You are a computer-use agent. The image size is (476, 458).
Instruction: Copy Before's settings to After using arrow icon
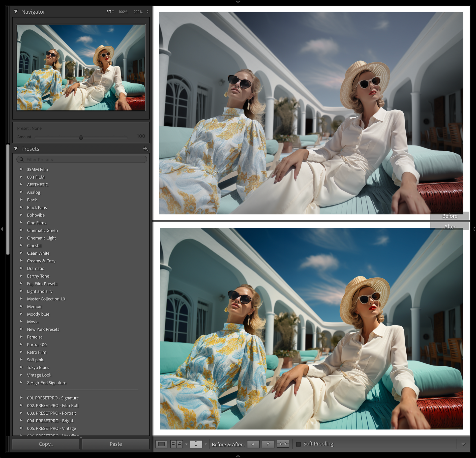[253, 444]
